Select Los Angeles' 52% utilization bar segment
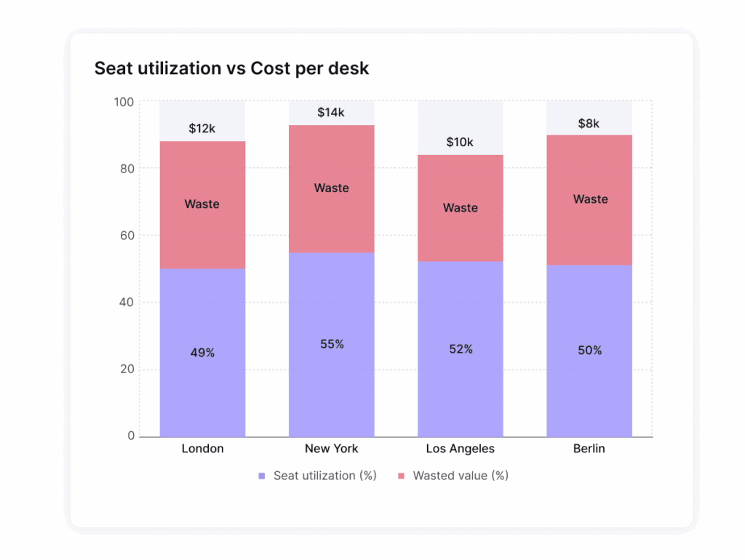Image resolution: width=745 pixels, height=560 pixels. pyautogui.click(x=461, y=349)
